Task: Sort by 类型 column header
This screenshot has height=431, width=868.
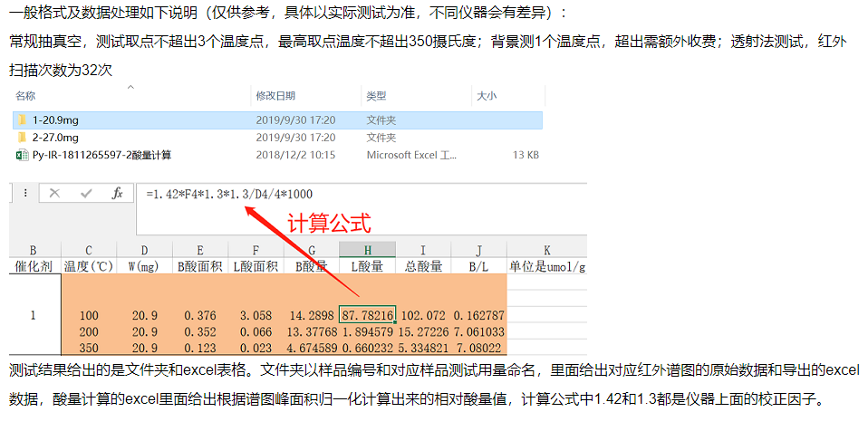Action: point(376,96)
